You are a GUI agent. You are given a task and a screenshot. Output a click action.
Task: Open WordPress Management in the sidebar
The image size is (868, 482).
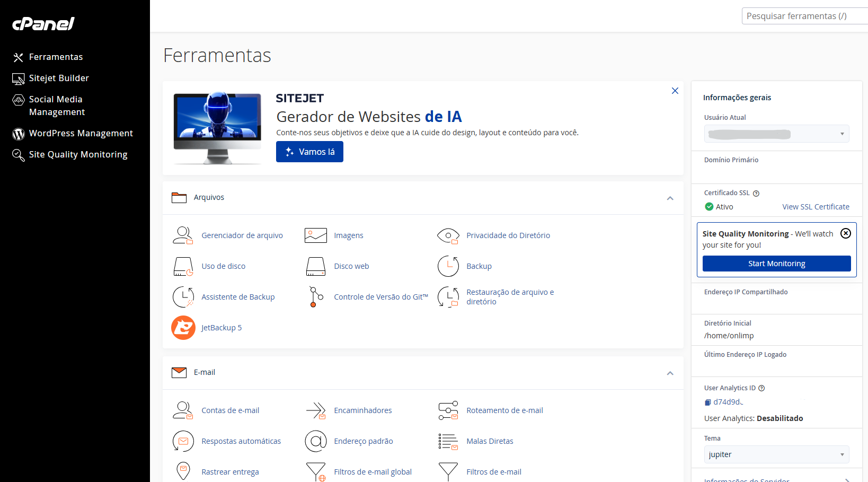(73, 133)
